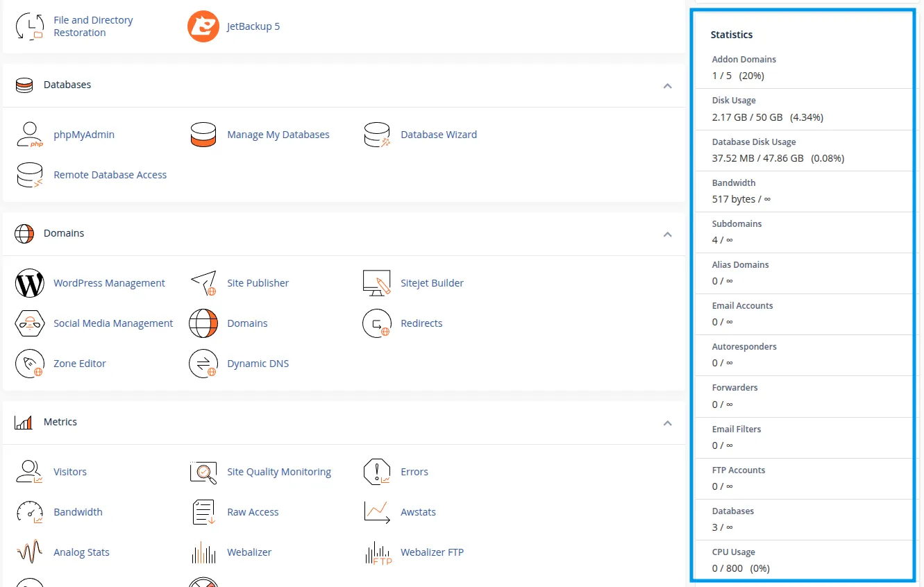Select the Dynamic DNS icon
Screen dimensions: 924x587
pos(203,363)
